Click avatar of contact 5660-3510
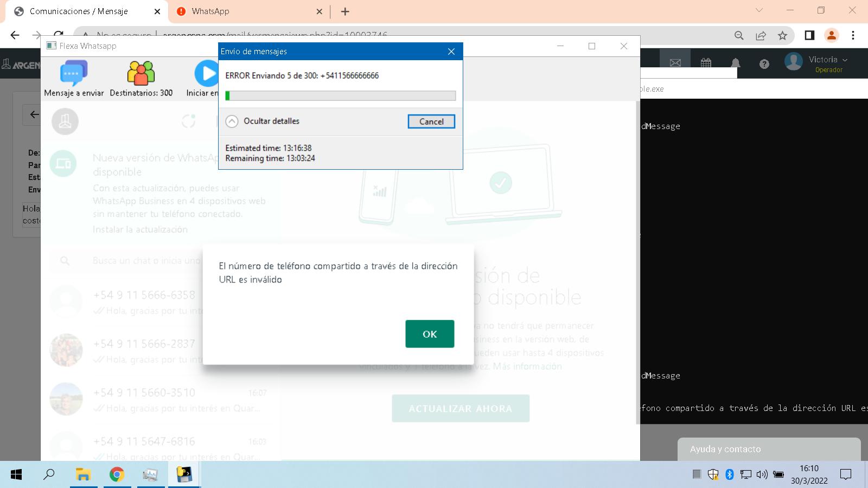This screenshot has height=488, width=868. click(x=66, y=399)
